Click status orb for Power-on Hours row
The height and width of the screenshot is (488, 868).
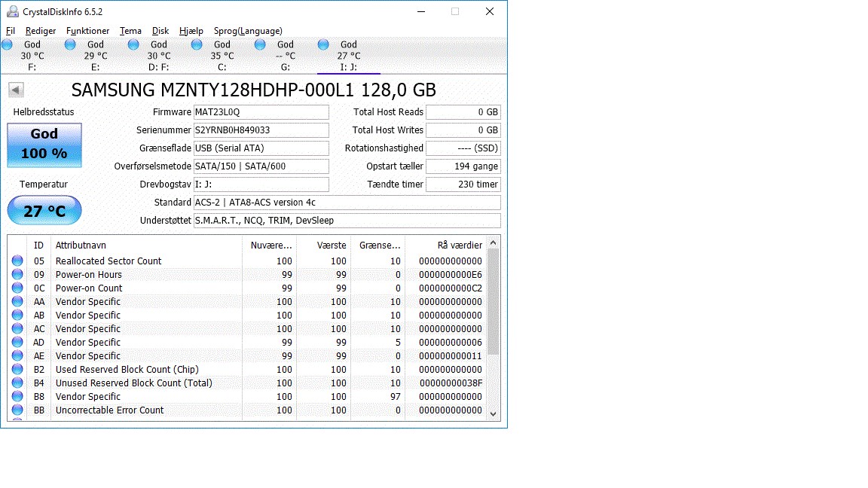tap(17, 275)
